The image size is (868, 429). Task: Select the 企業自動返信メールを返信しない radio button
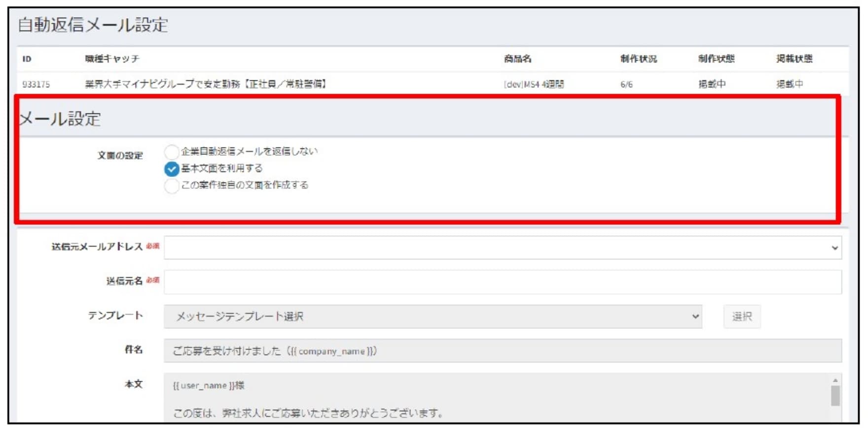171,151
